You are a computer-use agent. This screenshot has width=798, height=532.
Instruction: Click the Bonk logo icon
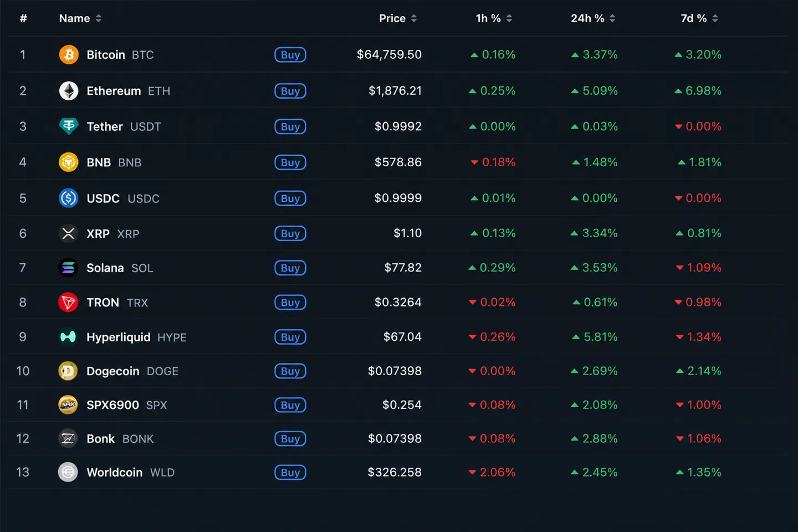69,439
